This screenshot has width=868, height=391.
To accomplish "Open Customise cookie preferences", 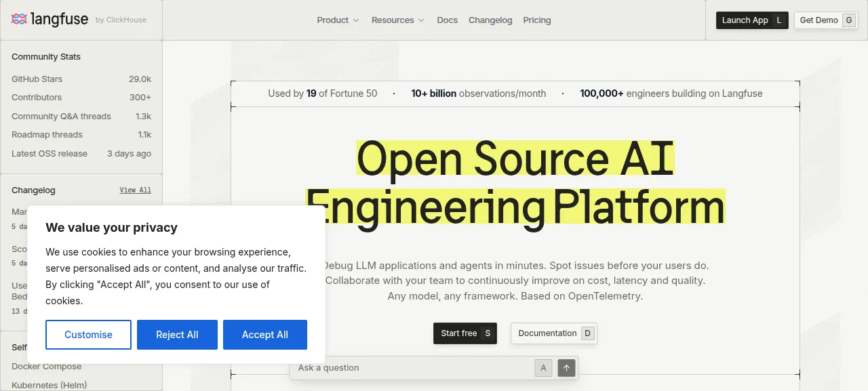I will click(x=88, y=335).
